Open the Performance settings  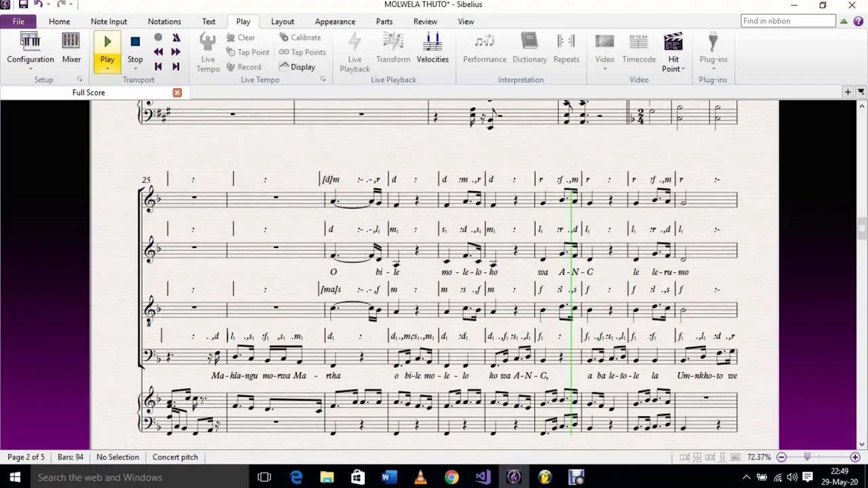pyautogui.click(x=485, y=47)
